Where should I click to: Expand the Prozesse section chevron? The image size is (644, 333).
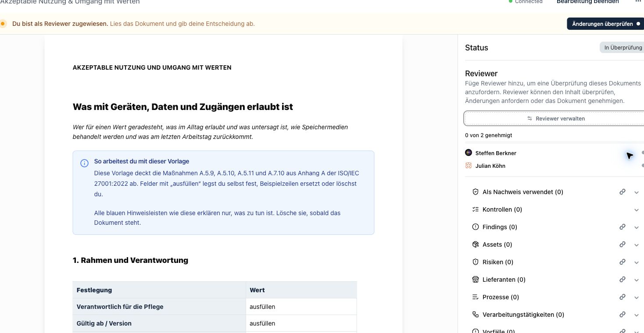pos(637,298)
